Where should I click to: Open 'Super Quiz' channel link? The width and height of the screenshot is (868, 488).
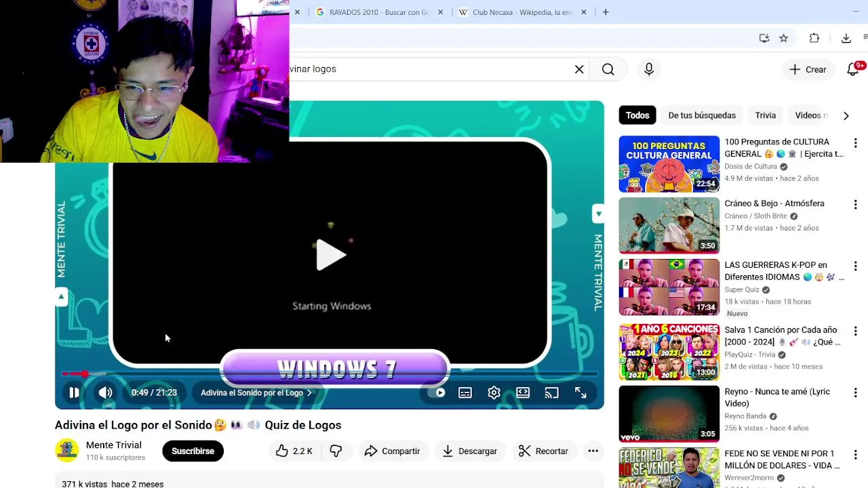[x=742, y=289]
